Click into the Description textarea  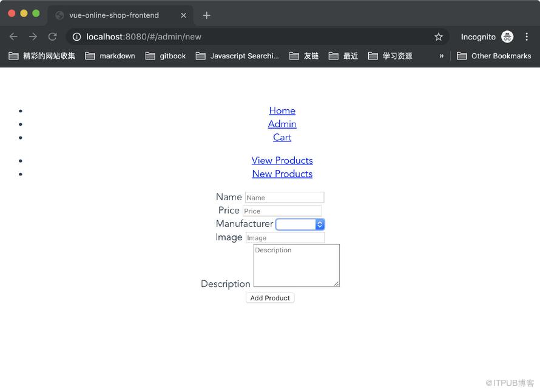(297, 265)
